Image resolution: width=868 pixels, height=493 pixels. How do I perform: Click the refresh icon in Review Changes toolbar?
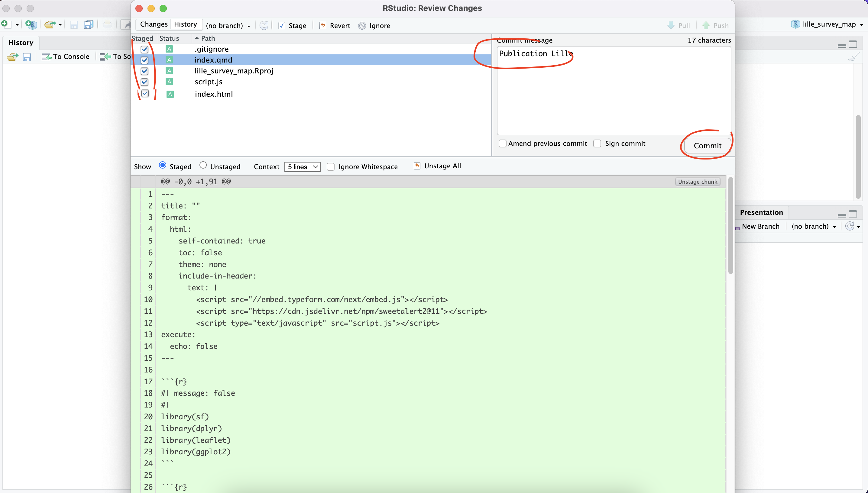pyautogui.click(x=264, y=25)
